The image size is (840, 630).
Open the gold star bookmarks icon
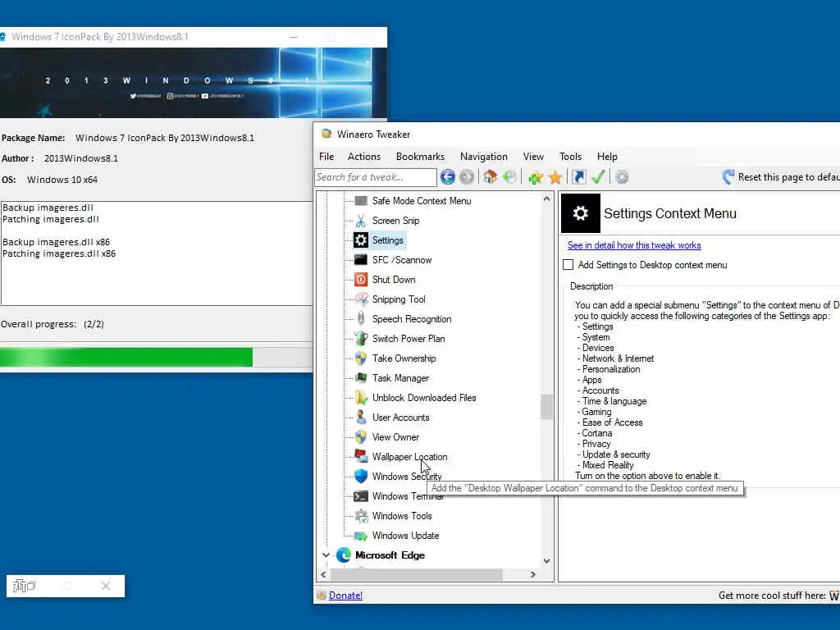(555, 177)
